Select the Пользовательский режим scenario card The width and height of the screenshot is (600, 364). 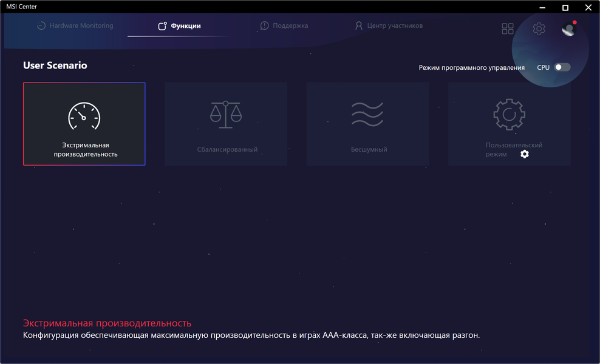click(510, 124)
